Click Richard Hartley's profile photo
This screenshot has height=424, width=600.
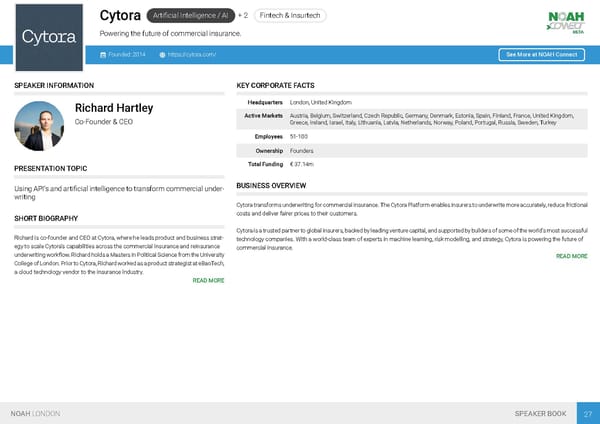coord(40,125)
